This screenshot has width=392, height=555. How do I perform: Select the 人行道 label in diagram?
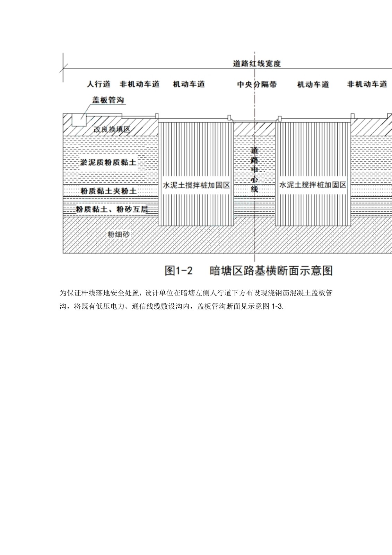tap(98, 84)
